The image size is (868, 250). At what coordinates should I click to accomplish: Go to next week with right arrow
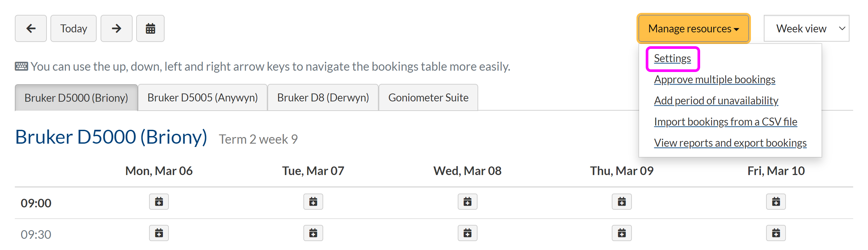(x=116, y=28)
